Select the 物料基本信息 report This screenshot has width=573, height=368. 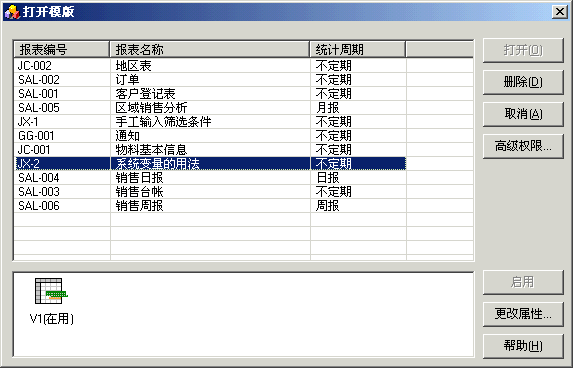[x=151, y=150]
